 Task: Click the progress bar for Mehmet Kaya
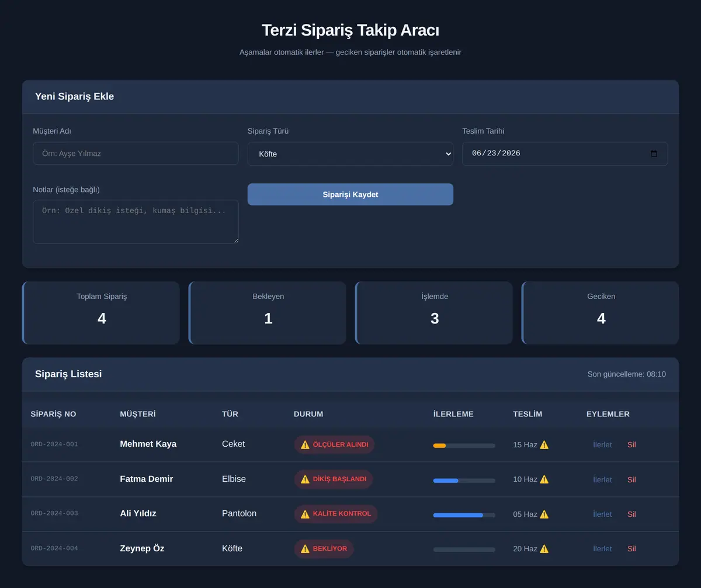(x=464, y=446)
